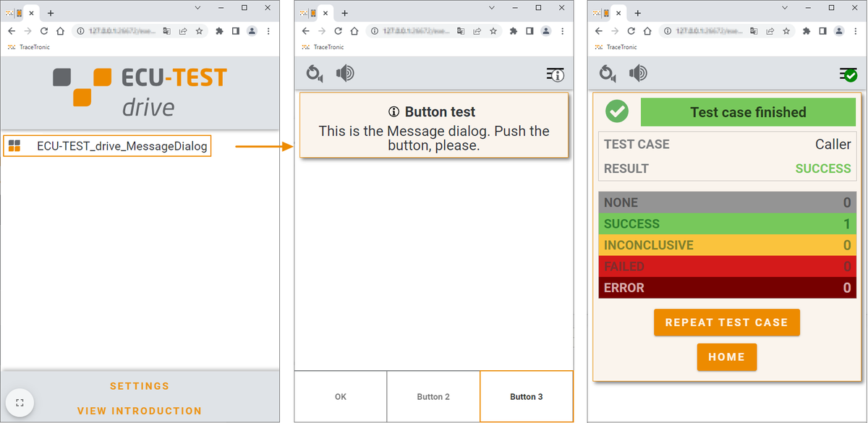Click TraceTronic bookmark in right browser
This screenshot has height=423, width=868.
tap(616, 47)
